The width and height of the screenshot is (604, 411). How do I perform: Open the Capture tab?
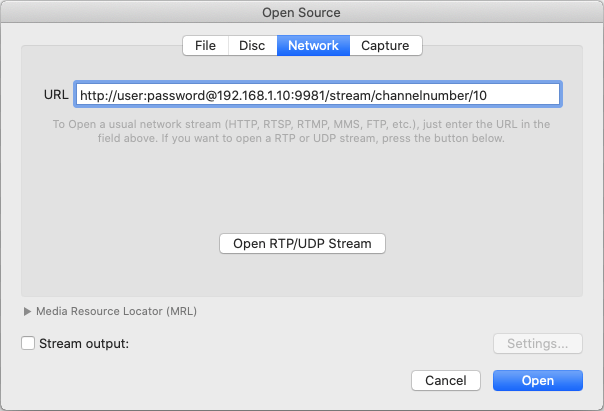385,45
